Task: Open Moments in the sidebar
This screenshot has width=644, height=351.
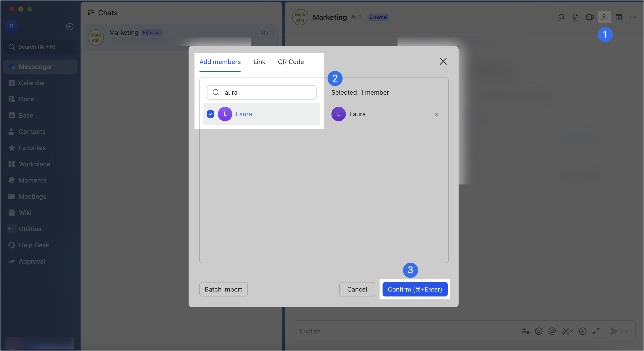Action: click(x=40, y=180)
